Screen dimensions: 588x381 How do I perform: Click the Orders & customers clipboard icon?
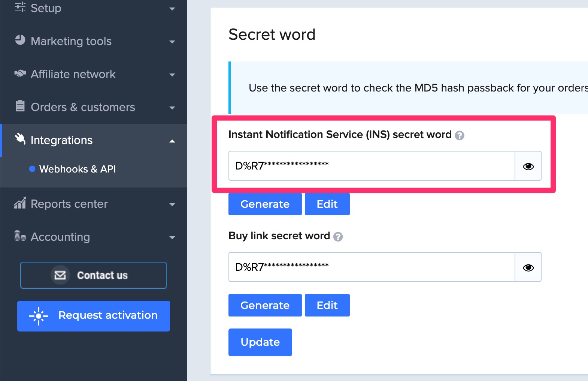[x=20, y=106]
